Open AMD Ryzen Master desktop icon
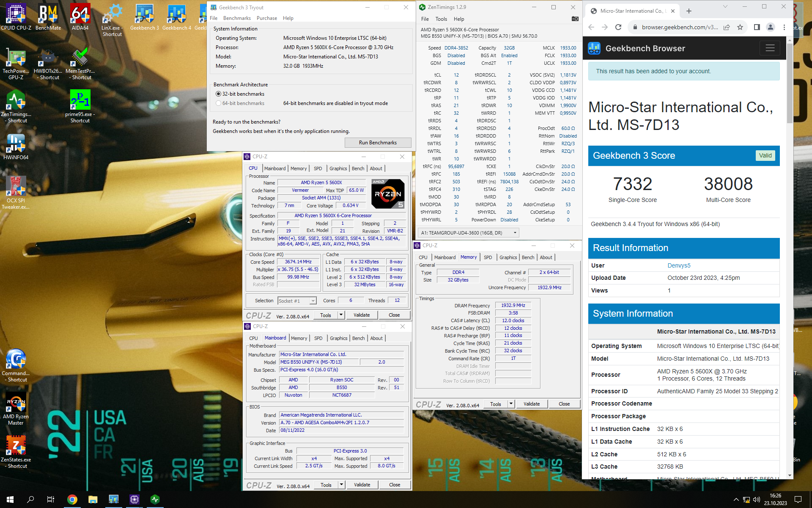 (x=16, y=409)
